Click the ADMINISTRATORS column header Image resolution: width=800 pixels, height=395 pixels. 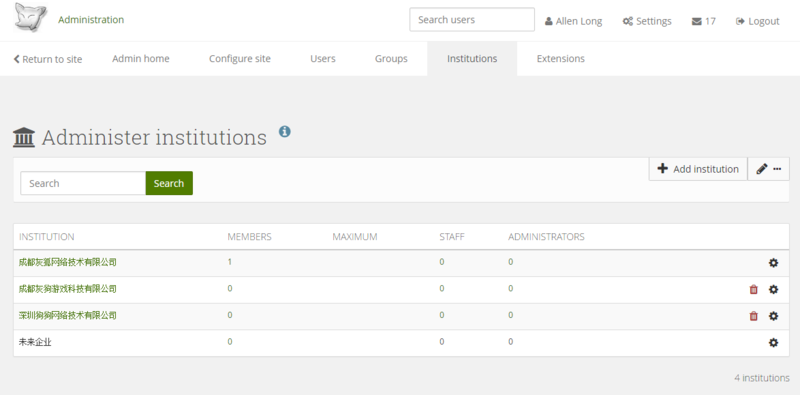[546, 237]
